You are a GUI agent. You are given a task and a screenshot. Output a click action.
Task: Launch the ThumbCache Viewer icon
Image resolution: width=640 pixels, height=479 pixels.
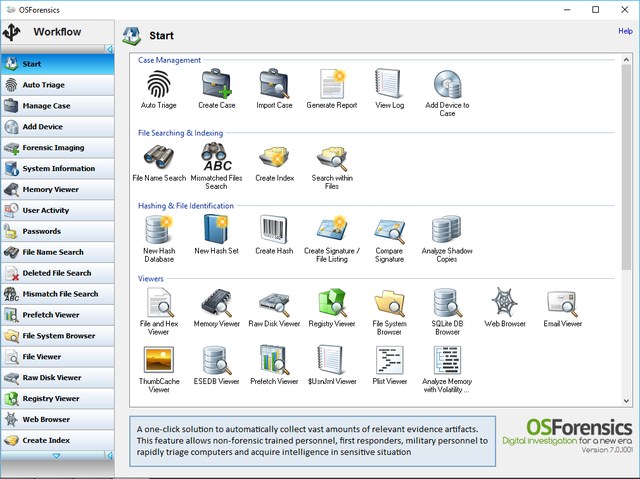click(159, 360)
